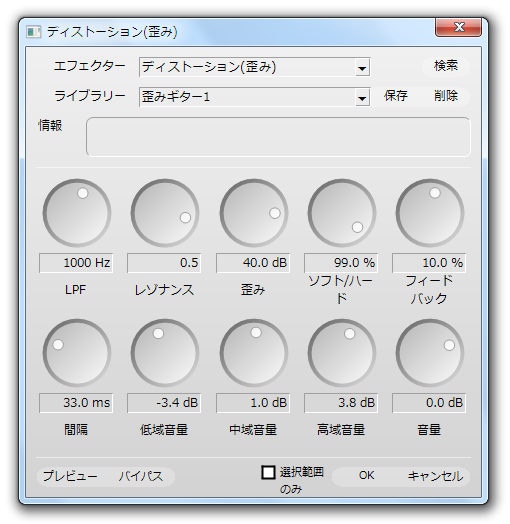Click 削除 to delete the preset

pos(445,96)
